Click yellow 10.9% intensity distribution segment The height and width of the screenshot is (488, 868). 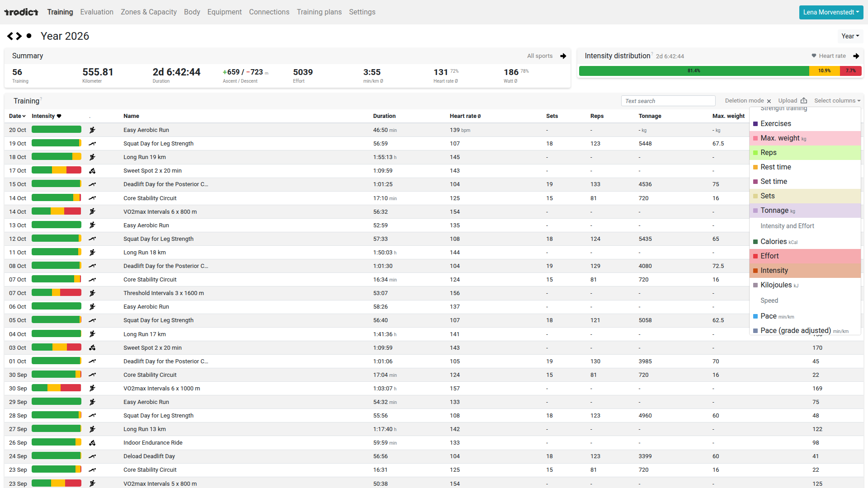coord(825,71)
